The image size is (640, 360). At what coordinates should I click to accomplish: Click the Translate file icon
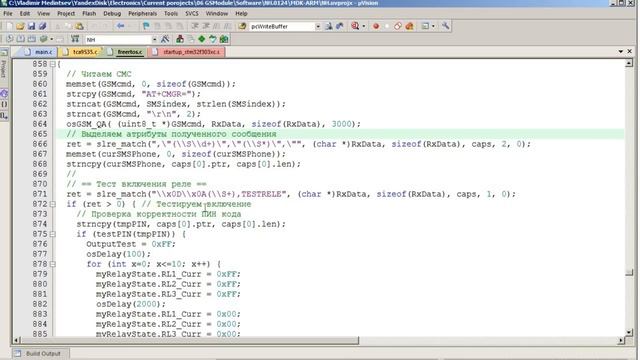(10, 39)
